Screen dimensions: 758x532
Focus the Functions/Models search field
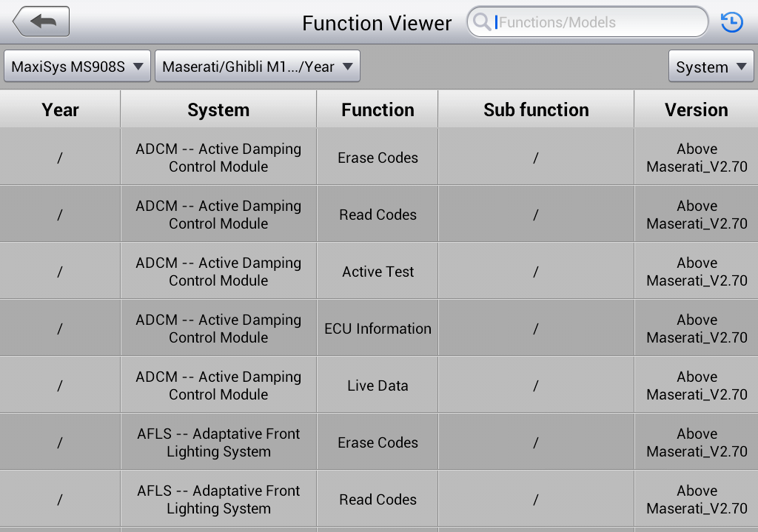[587, 22]
